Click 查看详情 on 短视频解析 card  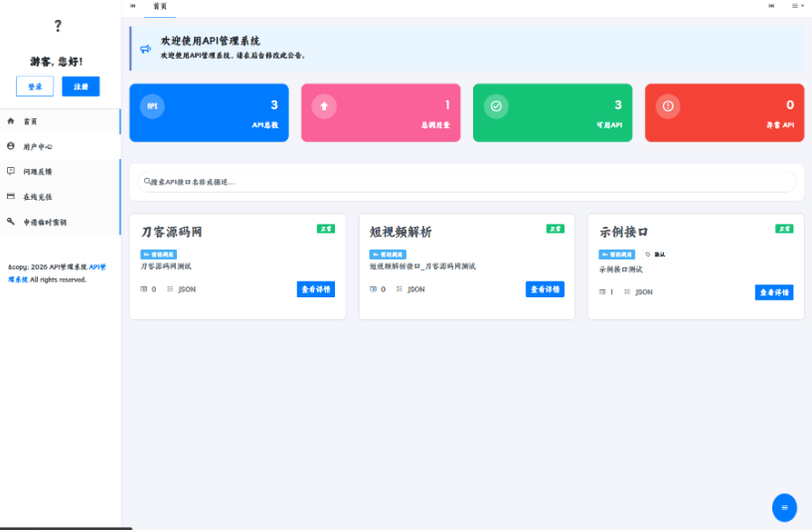pyautogui.click(x=545, y=289)
